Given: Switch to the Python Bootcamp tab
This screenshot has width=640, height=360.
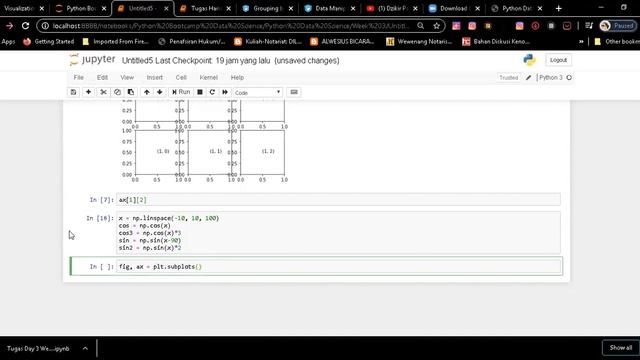Looking at the screenshot, I should 81,8.
